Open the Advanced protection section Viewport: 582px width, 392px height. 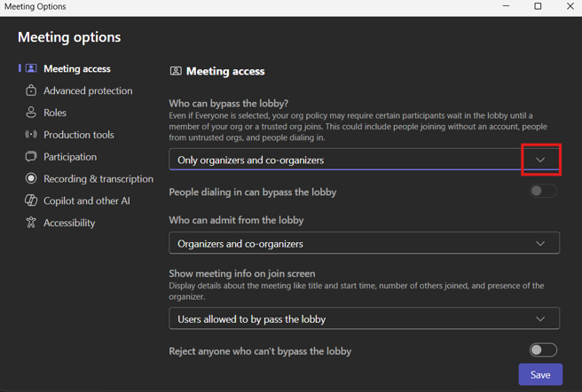tap(88, 90)
